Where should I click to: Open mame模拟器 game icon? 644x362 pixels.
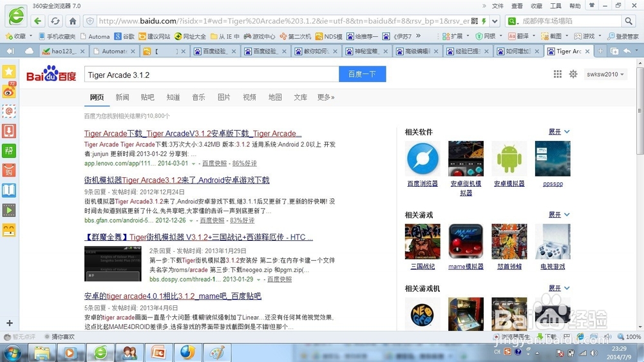coord(466,242)
